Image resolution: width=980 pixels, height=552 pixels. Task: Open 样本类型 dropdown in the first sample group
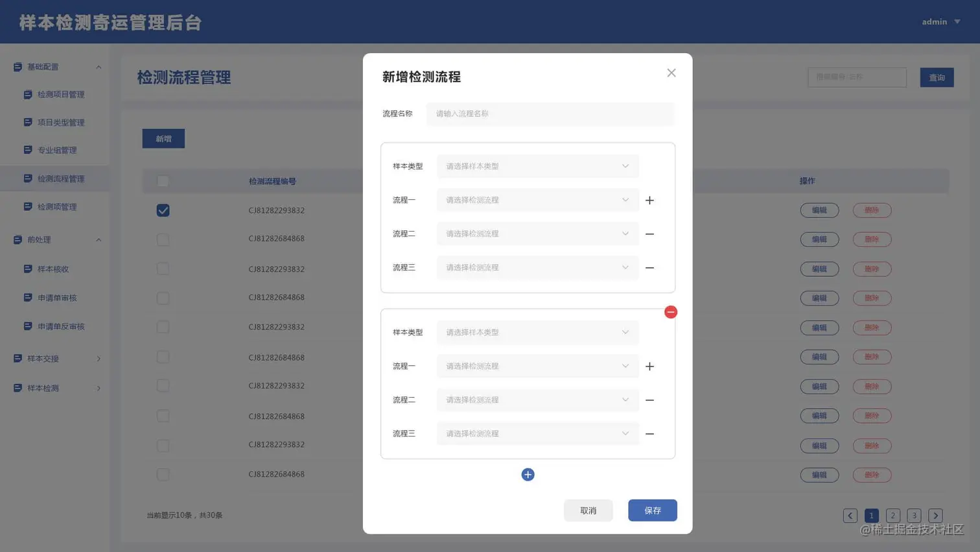tap(537, 166)
